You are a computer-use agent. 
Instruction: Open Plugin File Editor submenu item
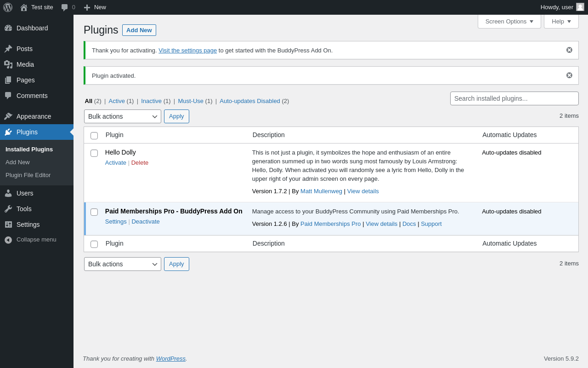[x=28, y=175]
